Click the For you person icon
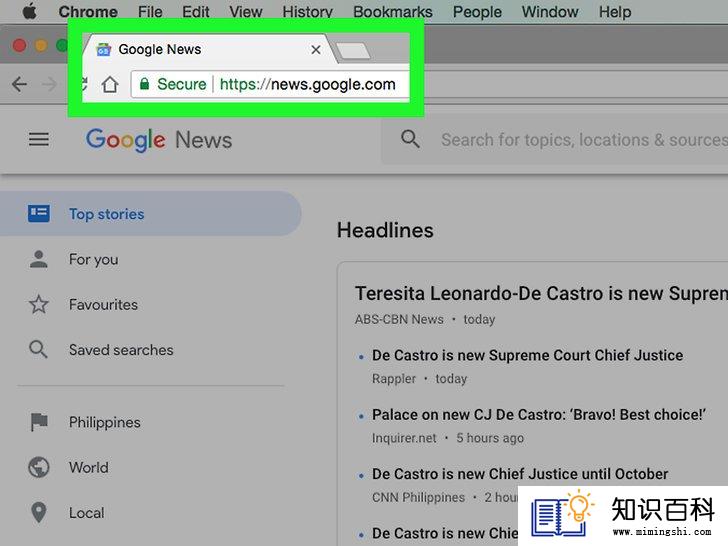This screenshot has width=728, height=546. click(x=39, y=259)
